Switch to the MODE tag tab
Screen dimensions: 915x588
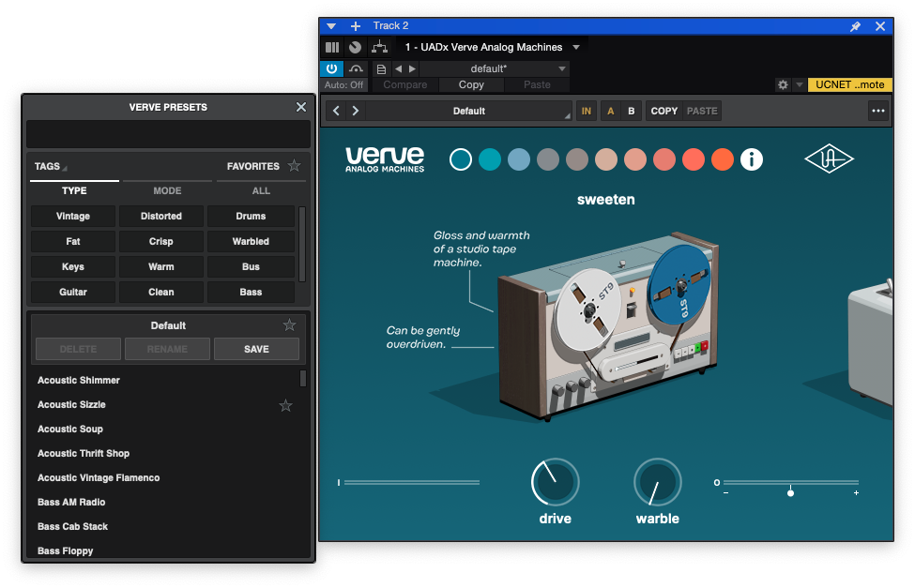(167, 190)
